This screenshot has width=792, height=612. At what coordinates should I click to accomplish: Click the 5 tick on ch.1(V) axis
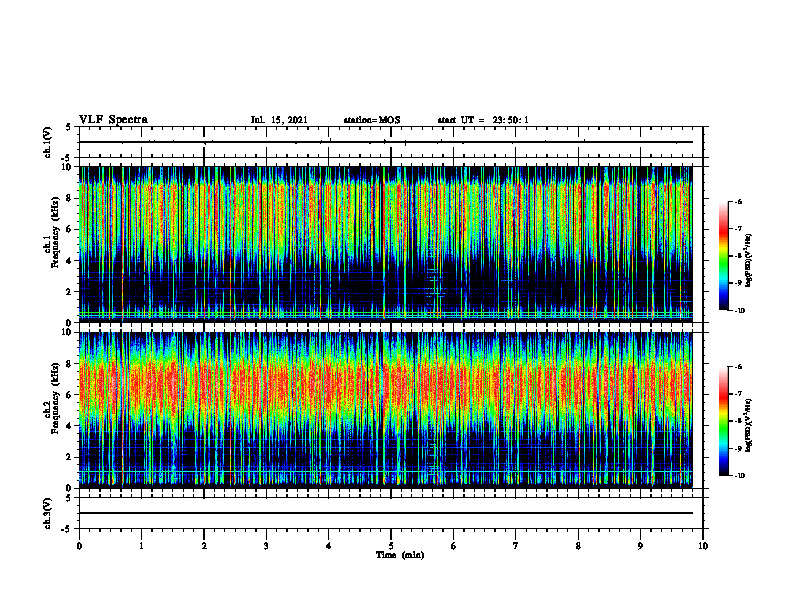[69, 127]
